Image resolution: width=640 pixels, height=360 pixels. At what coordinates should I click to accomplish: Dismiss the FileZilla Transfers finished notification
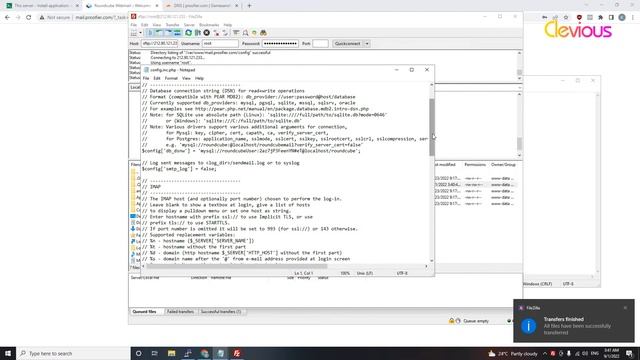625,308
